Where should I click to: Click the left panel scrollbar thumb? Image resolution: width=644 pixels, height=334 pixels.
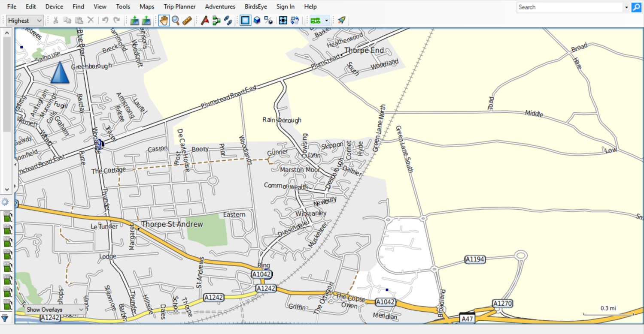(x=7, y=84)
